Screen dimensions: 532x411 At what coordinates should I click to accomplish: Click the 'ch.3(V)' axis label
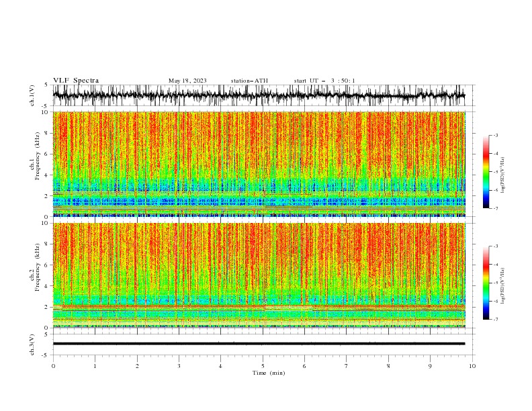pos(32,345)
